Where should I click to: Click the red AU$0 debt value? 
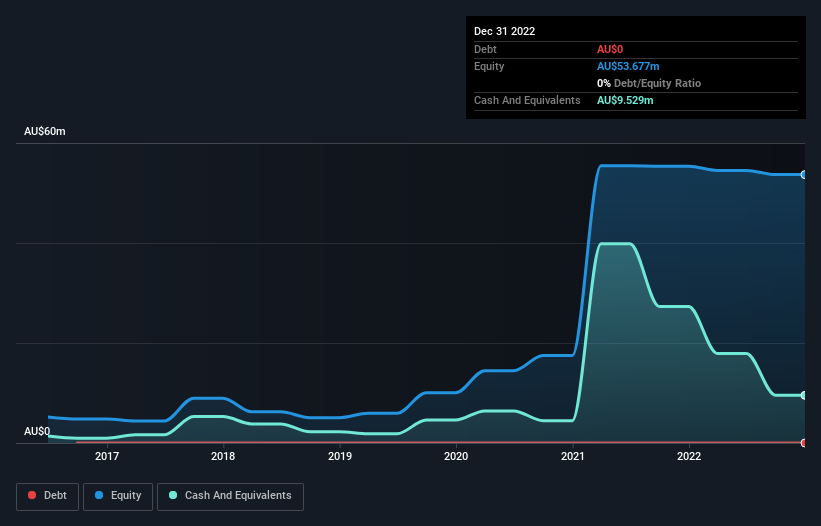[610, 49]
